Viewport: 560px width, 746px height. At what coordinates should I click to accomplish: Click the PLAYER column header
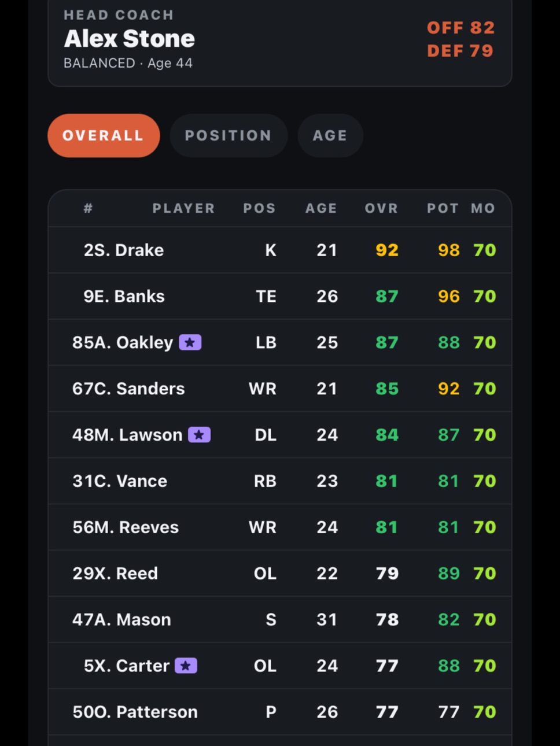point(183,208)
